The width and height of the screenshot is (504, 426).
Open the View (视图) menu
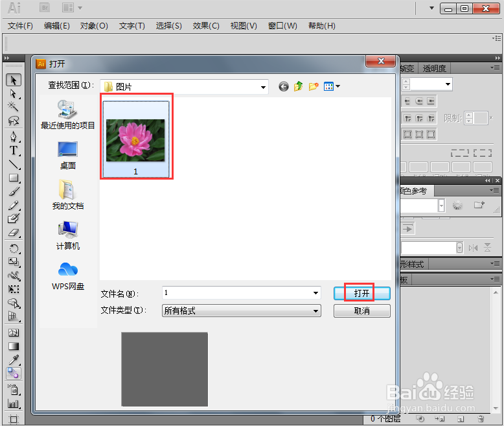coord(244,26)
